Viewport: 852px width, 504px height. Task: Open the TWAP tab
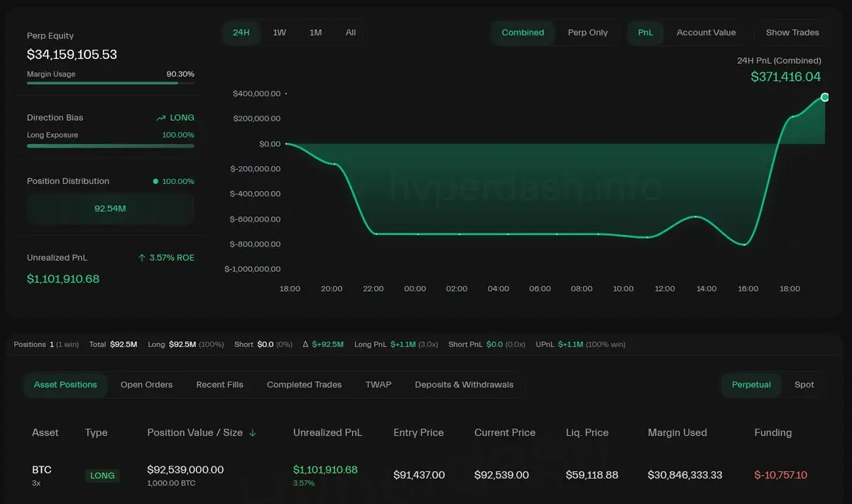378,385
